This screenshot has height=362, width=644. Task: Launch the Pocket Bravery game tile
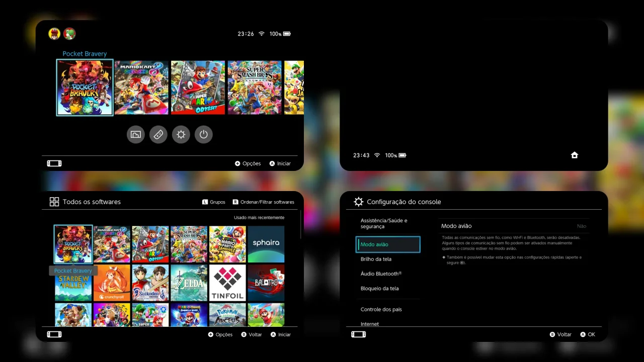click(x=85, y=87)
